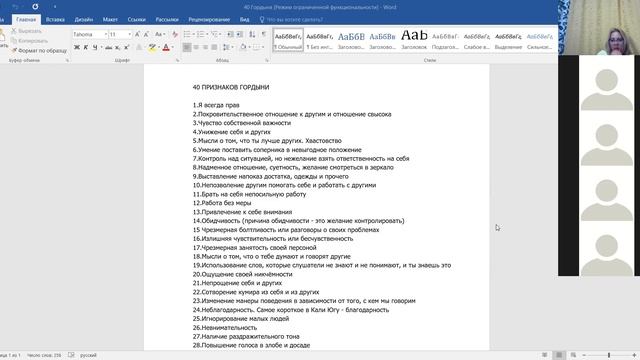The height and width of the screenshot is (360, 640).
Task: Center the text
Action: tap(196, 47)
